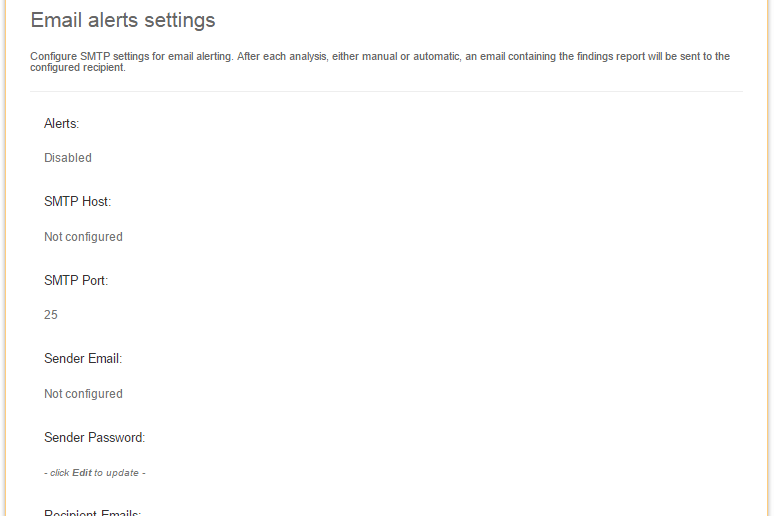This screenshot has height=516, width=774.
Task: Click the "Disabled" alerts status value
Action: pos(68,158)
